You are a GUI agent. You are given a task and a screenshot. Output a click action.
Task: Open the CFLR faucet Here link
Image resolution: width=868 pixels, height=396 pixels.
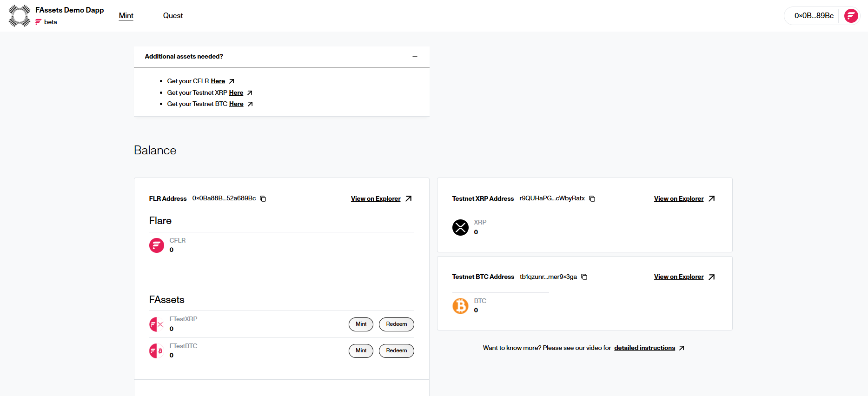[218, 81]
